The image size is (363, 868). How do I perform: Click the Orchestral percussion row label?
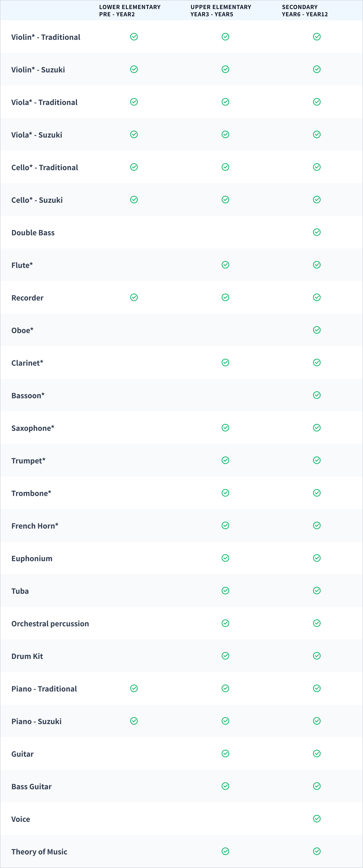tap(50, 624)
